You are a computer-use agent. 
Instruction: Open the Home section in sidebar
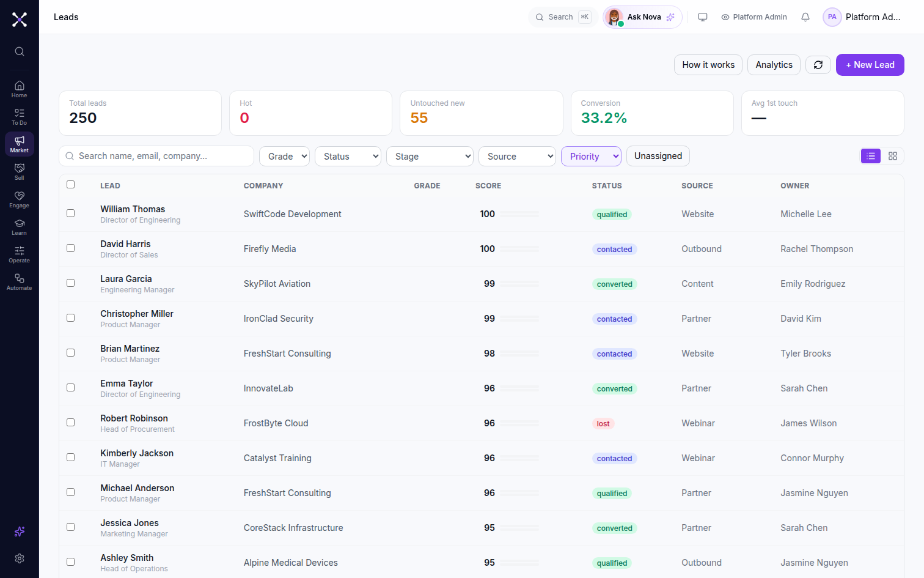click(20, 89)
